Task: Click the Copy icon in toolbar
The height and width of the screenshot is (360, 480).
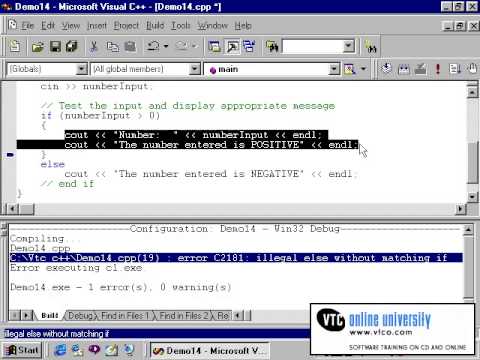Action: pyautogui.click(x=112, y=46)
